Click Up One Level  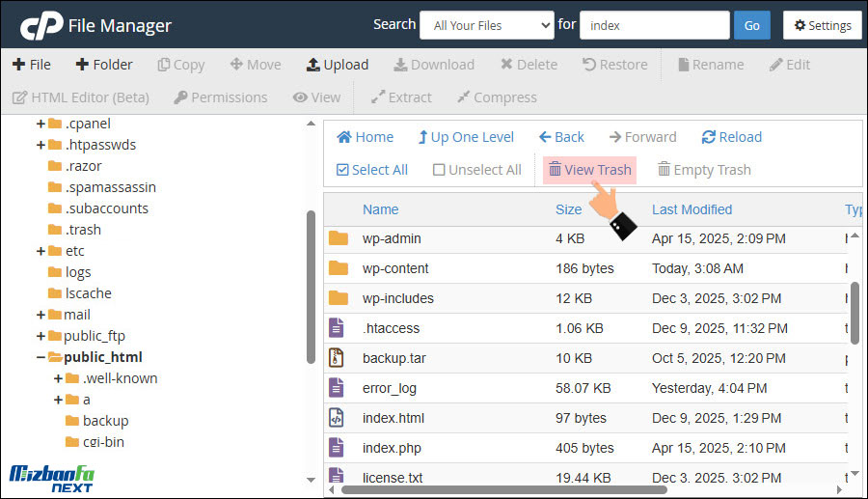(466, 137)
